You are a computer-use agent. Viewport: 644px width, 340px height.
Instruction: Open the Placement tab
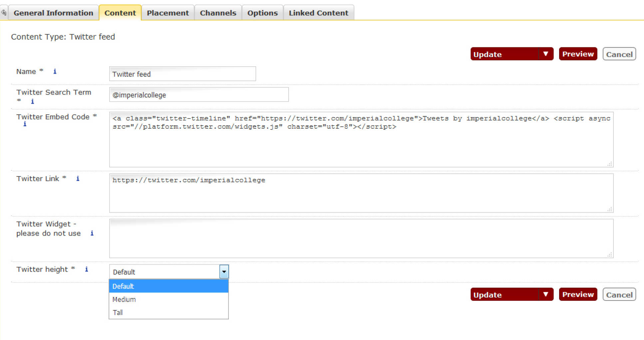coord(167,13)
